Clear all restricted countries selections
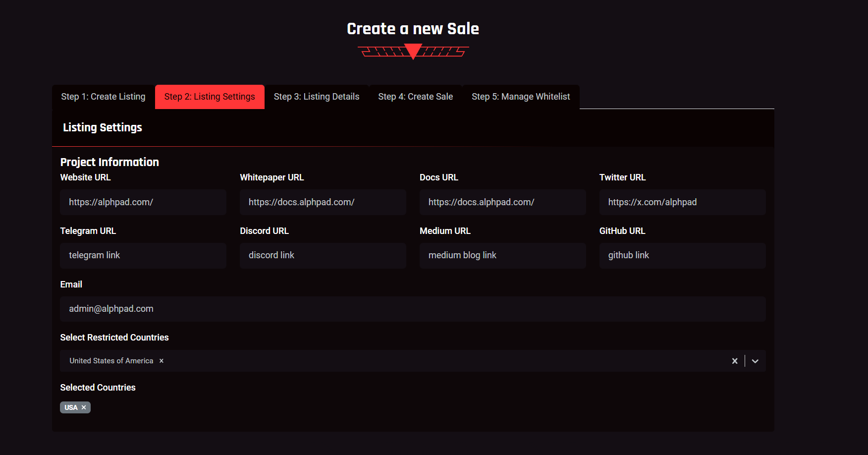 pos(735,361)
